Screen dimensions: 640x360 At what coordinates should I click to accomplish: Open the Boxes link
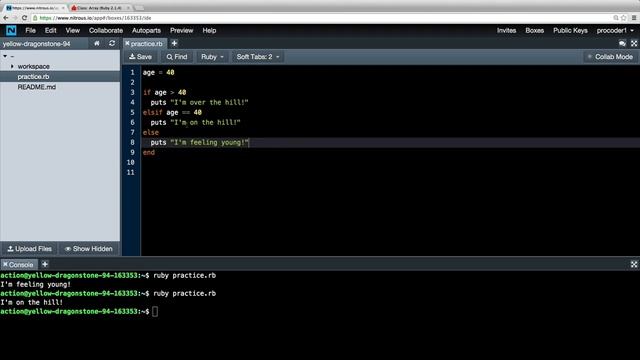coord(535,31)
